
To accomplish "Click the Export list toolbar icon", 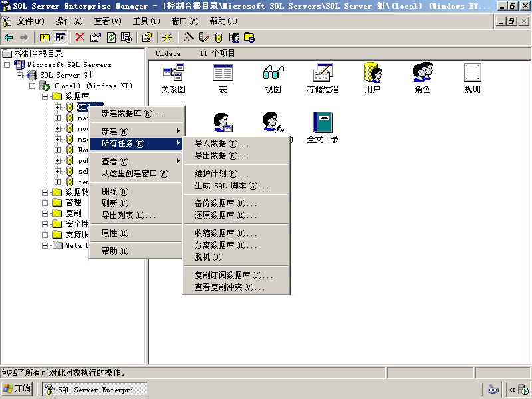I will click(x=126, y=37).
